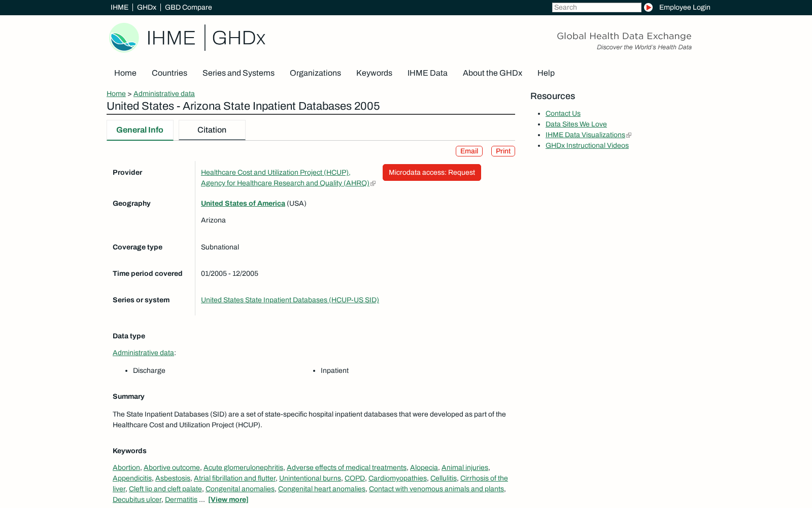Click inside the Search input field

[x=596, y=8]
